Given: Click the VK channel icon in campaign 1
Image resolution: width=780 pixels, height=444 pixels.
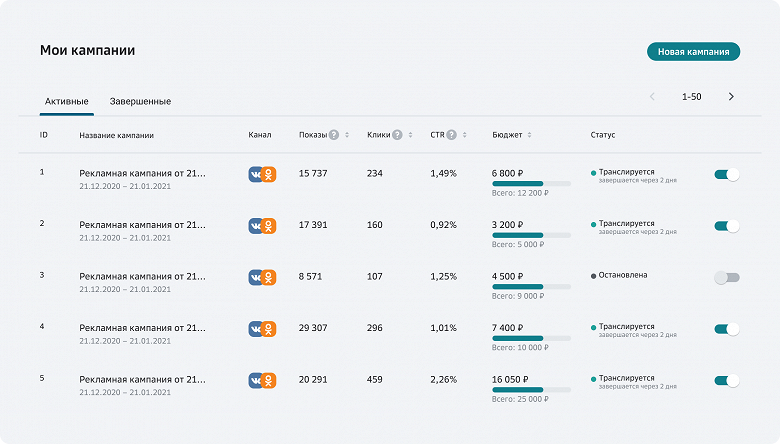Looking at the screenshot, I should click(256, 174).
